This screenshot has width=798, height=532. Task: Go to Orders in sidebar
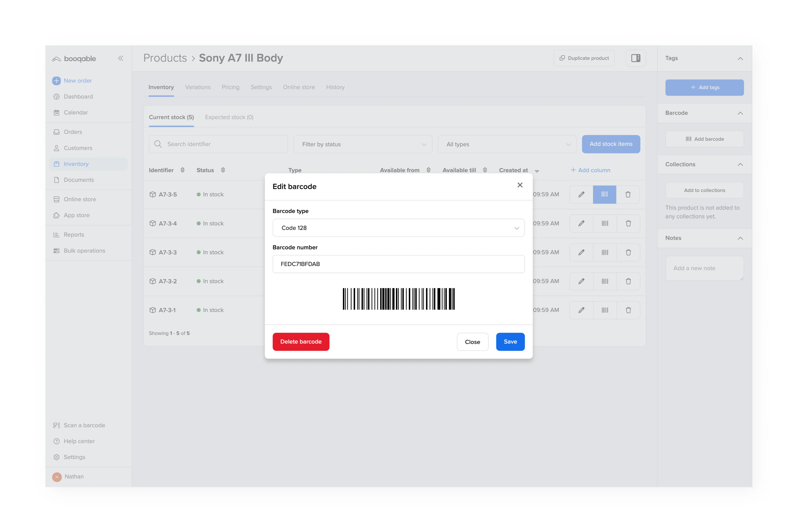click(x=73, y=132)
